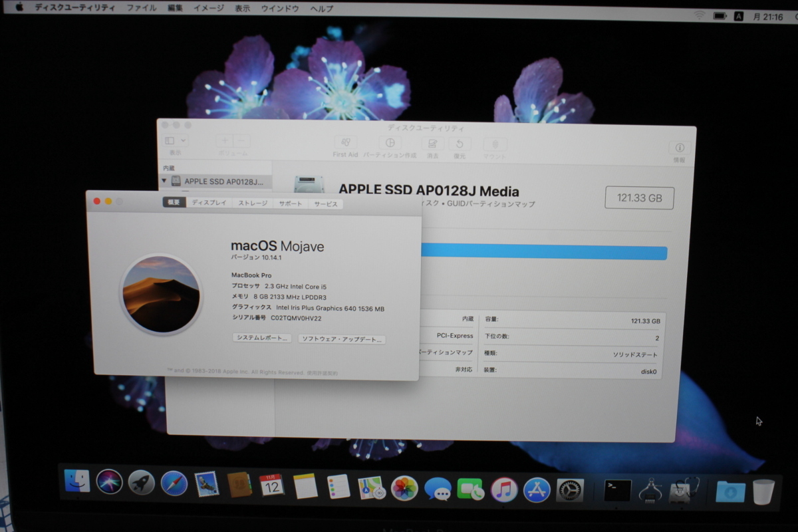The image size is (798, 532).
Task: Open Reminders from the Dock
Action: pos(338,487)
